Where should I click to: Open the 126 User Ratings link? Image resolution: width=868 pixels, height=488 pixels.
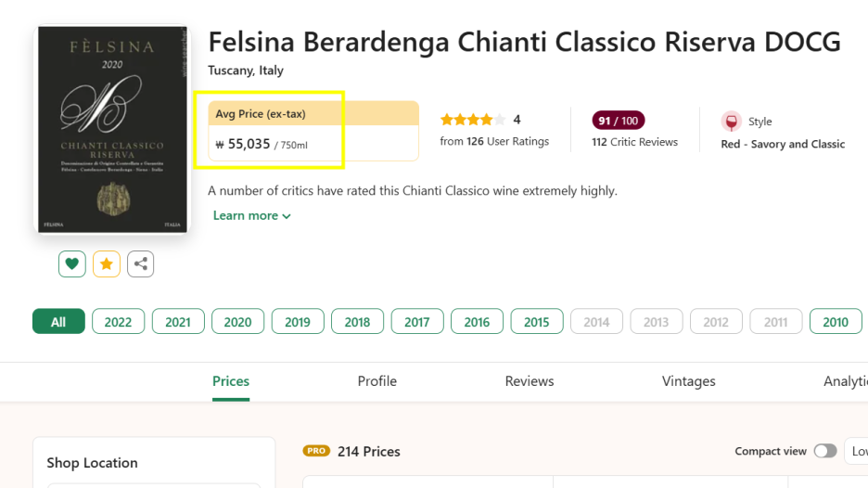pyautogui.click(x=494, y=141)
